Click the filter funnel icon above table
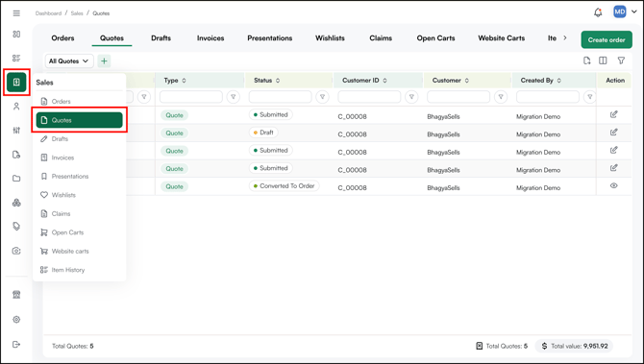Screen dimensions: 644x364 [621, 61]
